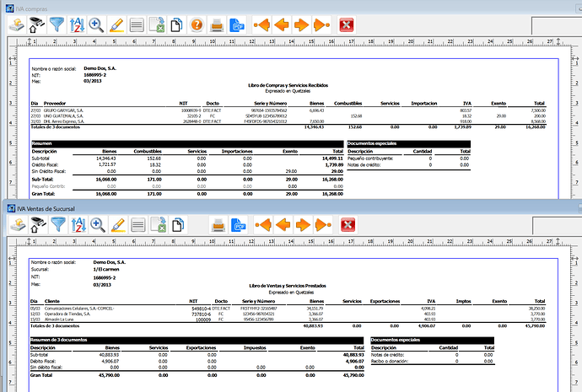This screenshot has height=392, width=582.
Task: Go to next page in IVA compras
Action: click(301, 25)
